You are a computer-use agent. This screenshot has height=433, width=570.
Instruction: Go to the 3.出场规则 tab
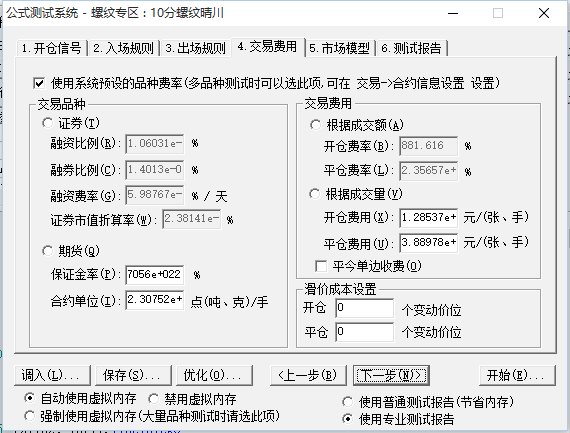click(196, 48)
